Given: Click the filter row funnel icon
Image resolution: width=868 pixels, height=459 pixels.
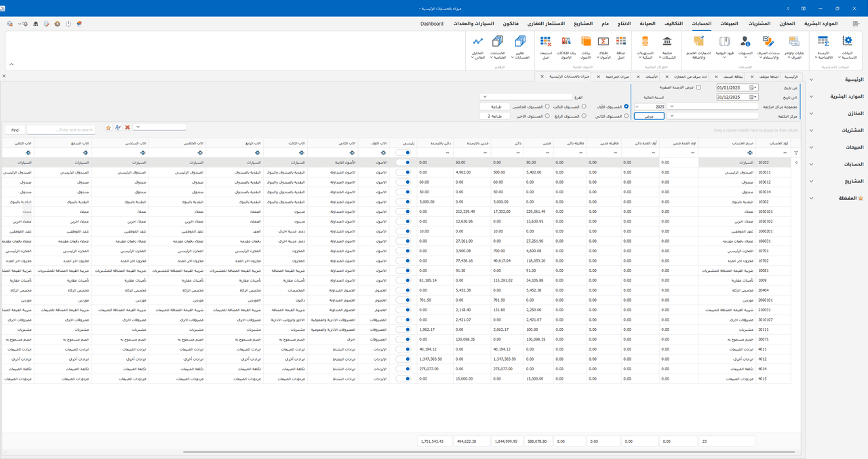Looking at the screenshot, I should [796, 153].
